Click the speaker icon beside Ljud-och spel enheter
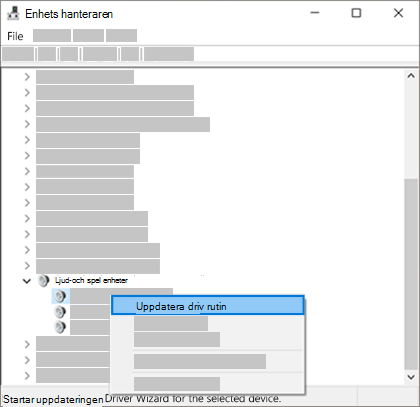The image size is (420, 407). 43,281
